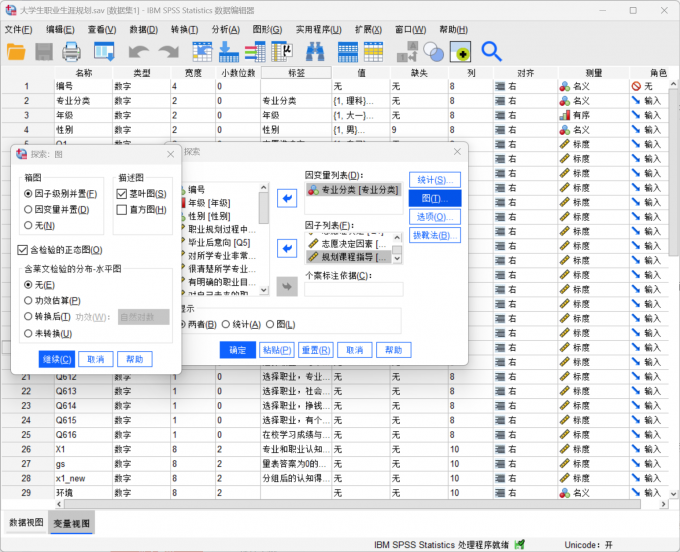Select 规划课程指导 in factor list
680x552 pixels.
350,257
